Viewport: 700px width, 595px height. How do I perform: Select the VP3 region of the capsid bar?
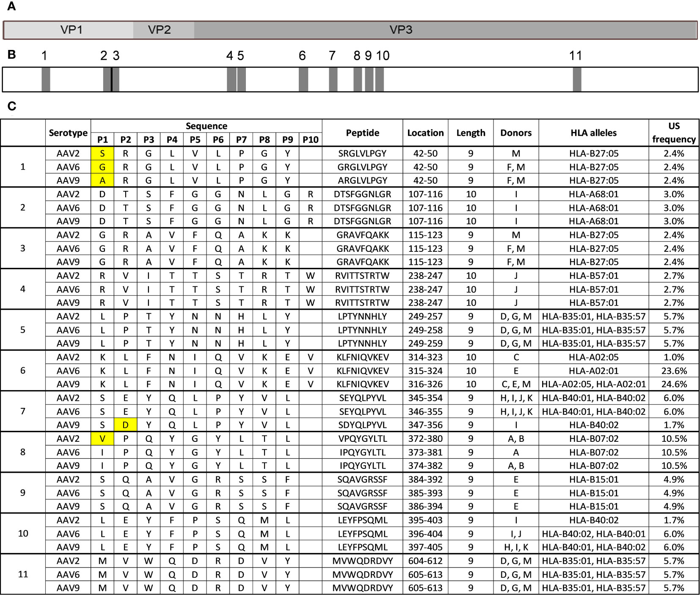(446, 30)
